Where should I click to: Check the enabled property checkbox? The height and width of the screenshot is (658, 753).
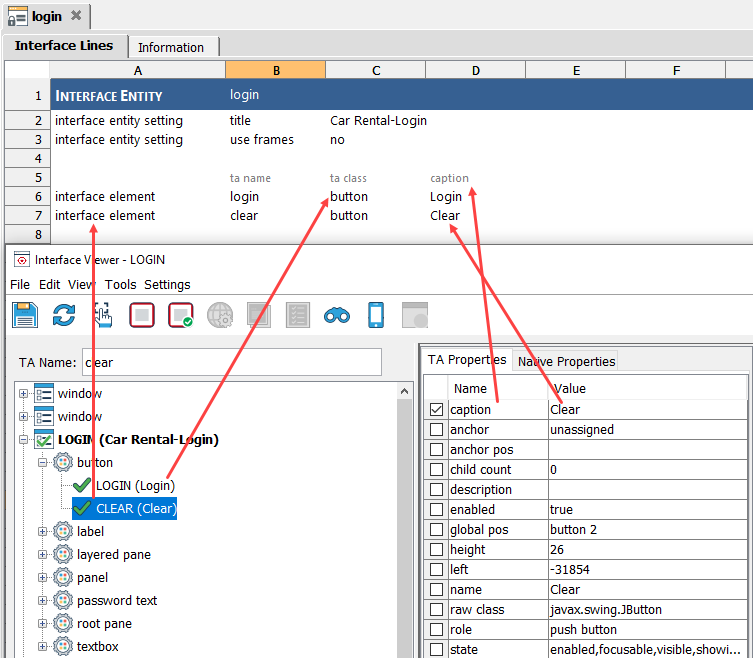tap(436, 510)
